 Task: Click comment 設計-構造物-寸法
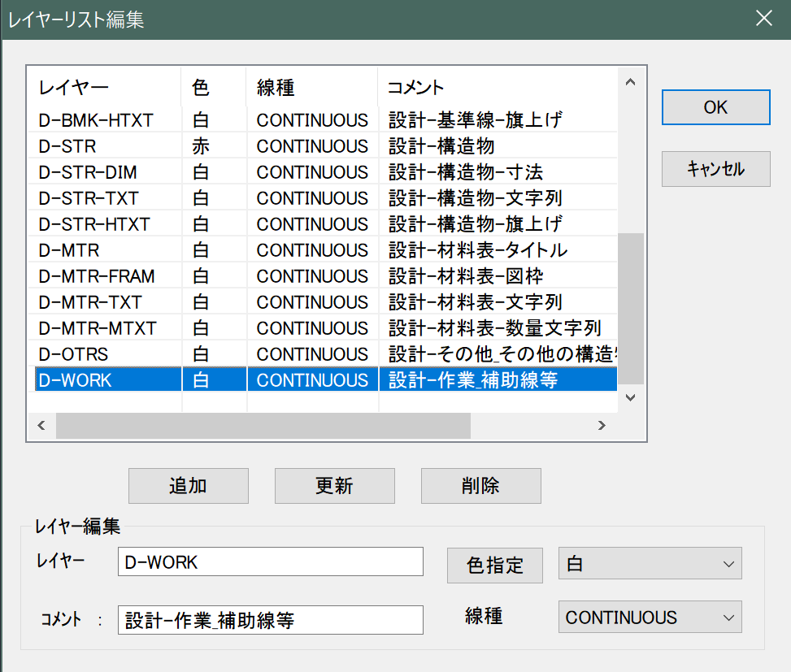tap(466, 172)
